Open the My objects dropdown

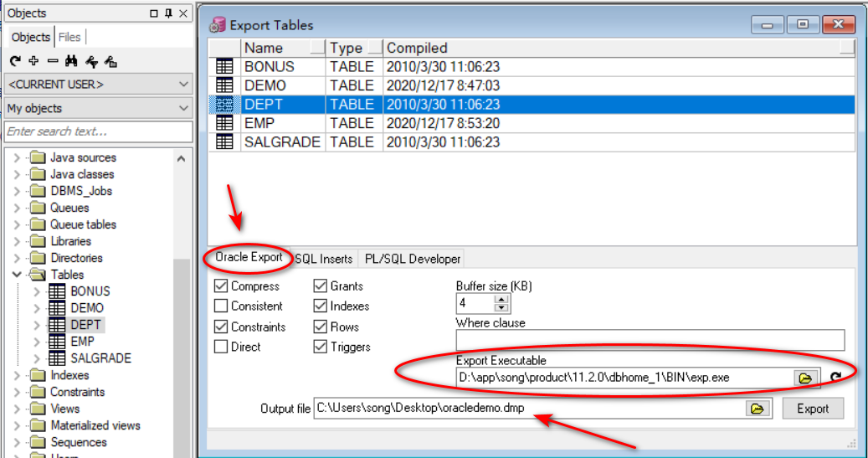98,109
